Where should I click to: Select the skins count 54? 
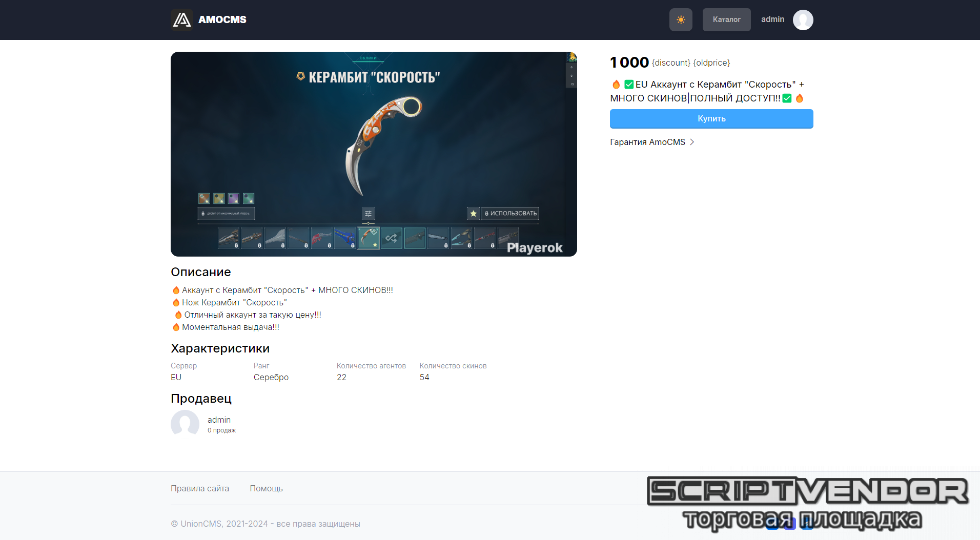(424, 377)
